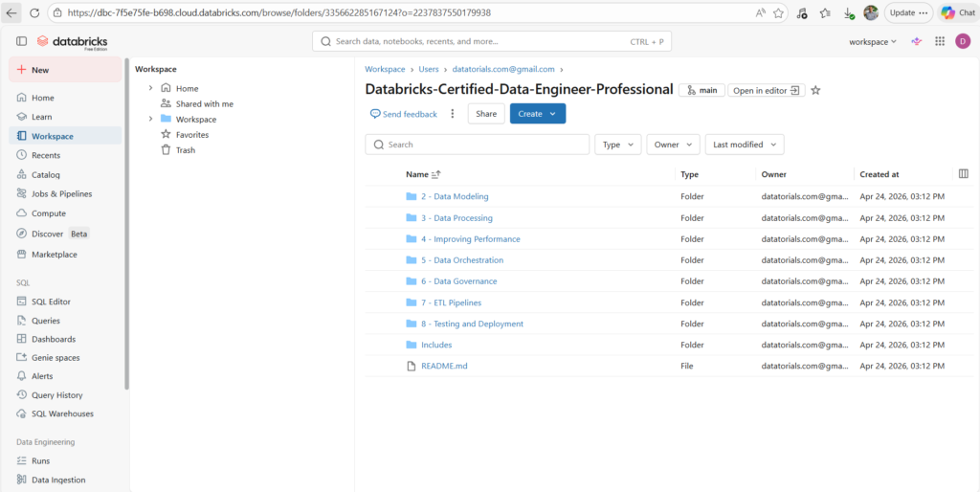Image resolution: width=980 pixels, height=492 pixels.
Task: Click the column settings icon in table header
Action: pyautogui.click(x=963, y=174)
